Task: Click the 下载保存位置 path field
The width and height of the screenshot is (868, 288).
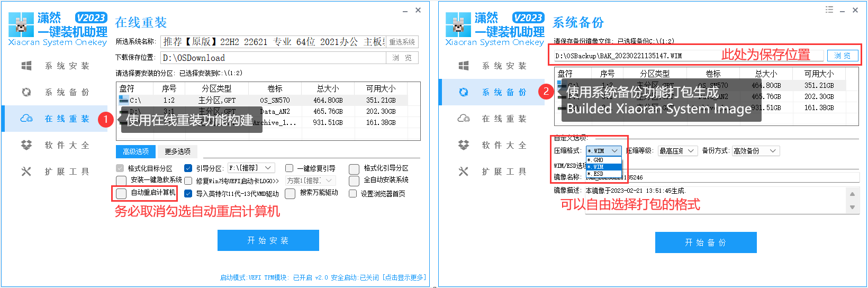Action: [x=274, y=58]
